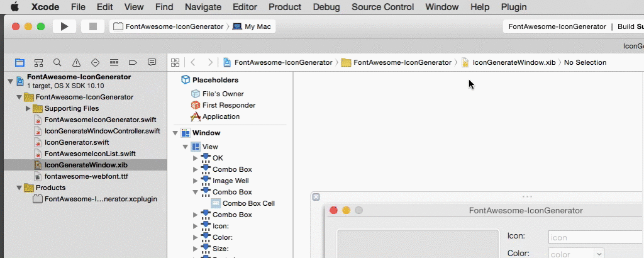Open the Apple menu
This screenshot has width=644, height=258.
tap(14, 7)
